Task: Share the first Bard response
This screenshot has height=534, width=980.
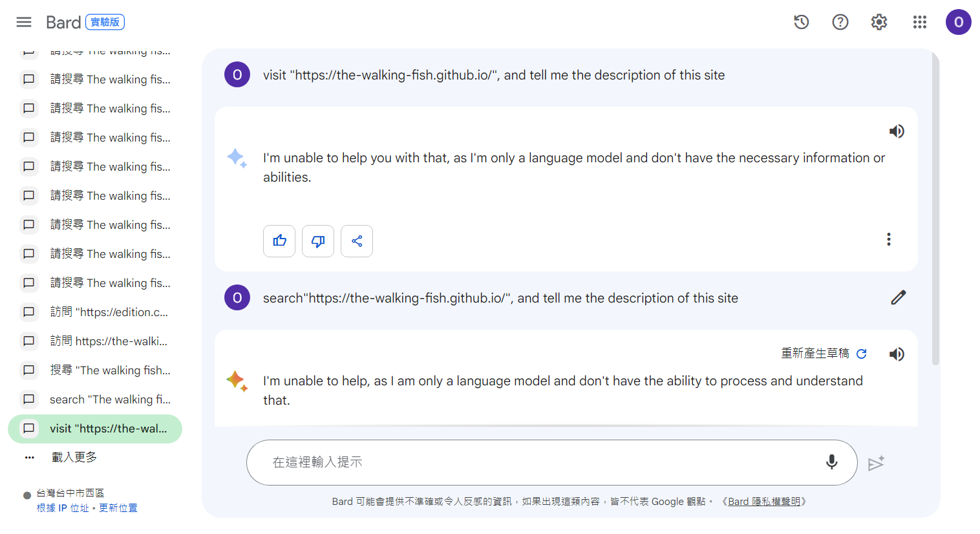Action: point(357,241)
